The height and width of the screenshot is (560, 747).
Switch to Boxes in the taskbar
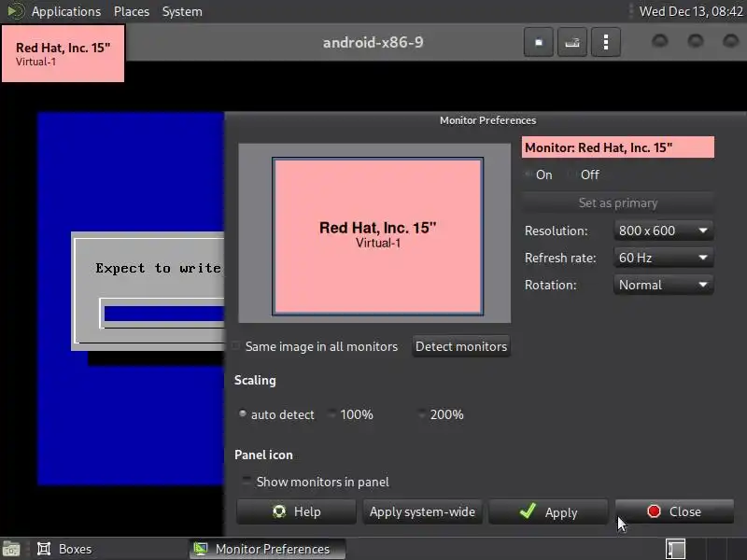(x=64, y=549)
